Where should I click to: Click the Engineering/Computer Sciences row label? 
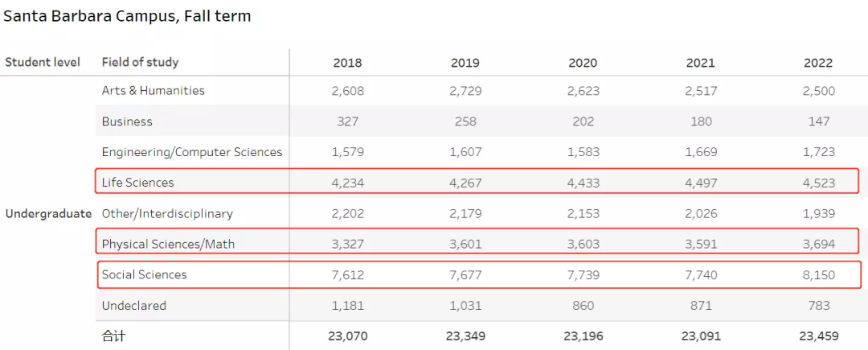tap(192, 152)
